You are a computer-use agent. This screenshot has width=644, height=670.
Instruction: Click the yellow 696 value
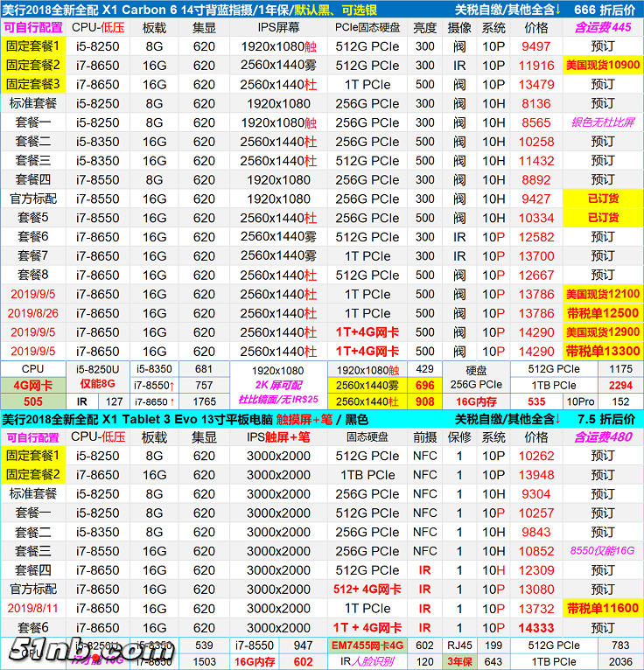tap(424, 386)
